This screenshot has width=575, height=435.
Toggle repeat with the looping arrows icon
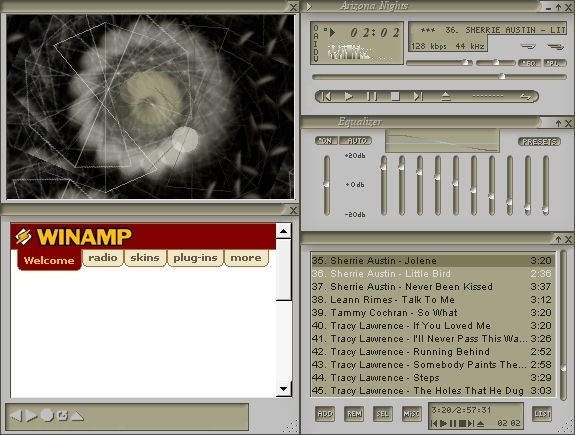pos(525,97)
